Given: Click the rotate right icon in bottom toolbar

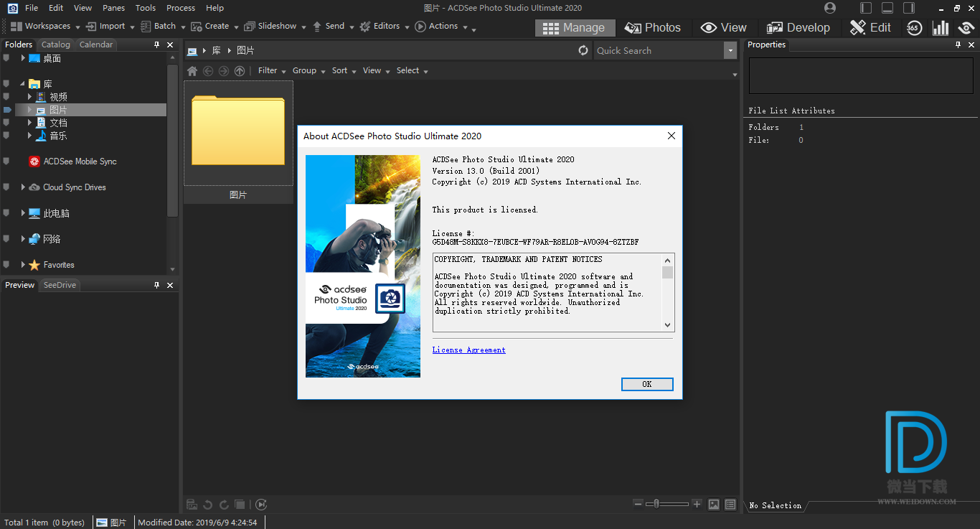Looking at the screenshot, I should pyautogui.click(x=224, y=505).
